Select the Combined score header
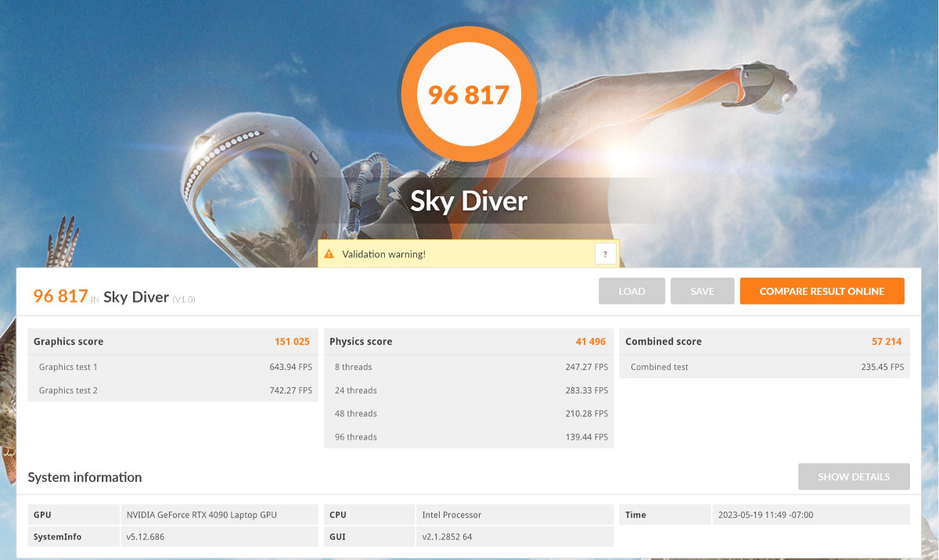939x560 pixels. point(766,342)
